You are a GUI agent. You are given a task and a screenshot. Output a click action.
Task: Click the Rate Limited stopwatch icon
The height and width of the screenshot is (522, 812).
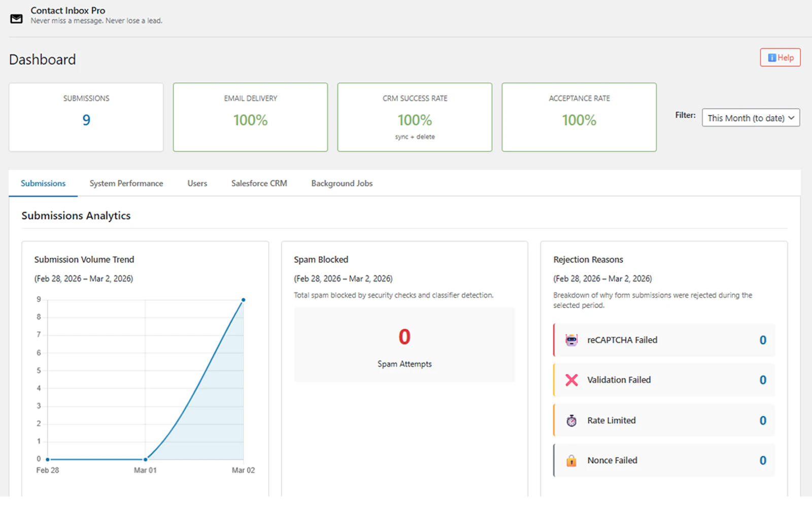pyautogui.click(x=571, y=421)
